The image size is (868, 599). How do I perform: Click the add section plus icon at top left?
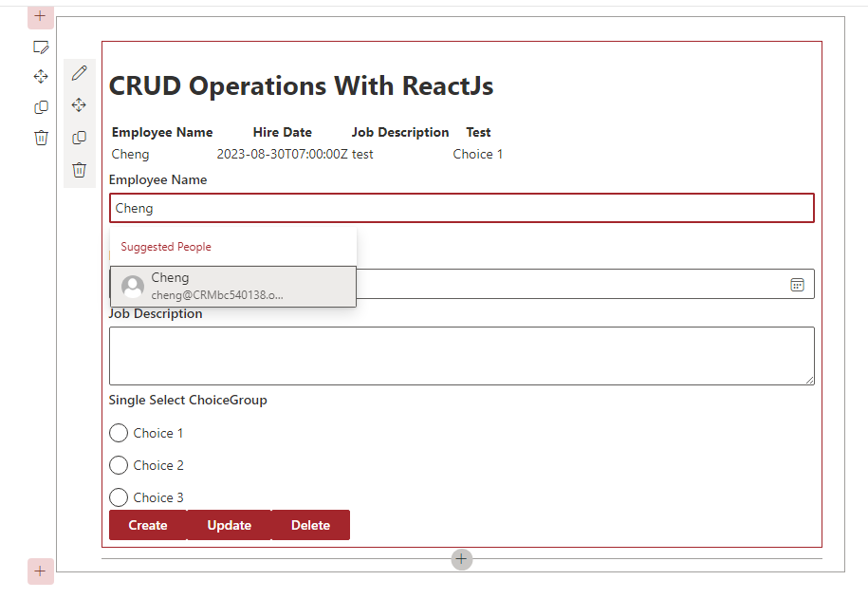41,16
